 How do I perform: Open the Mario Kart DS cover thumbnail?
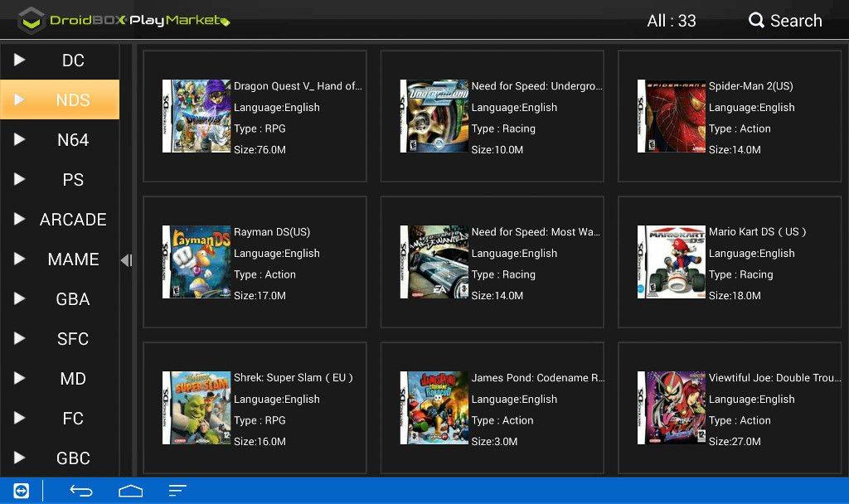(672, 262)
